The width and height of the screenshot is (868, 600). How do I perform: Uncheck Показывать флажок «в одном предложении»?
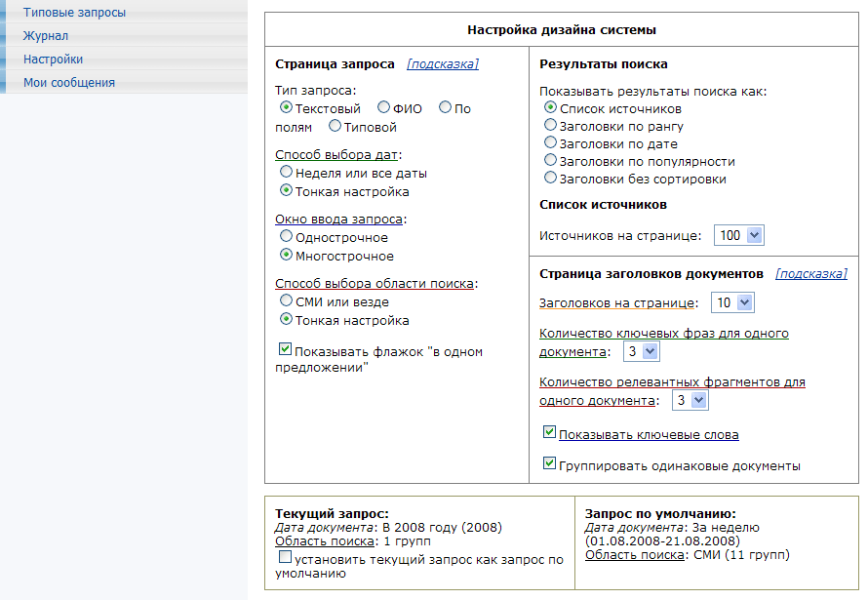pyautogui.click(x=285, y=348)
